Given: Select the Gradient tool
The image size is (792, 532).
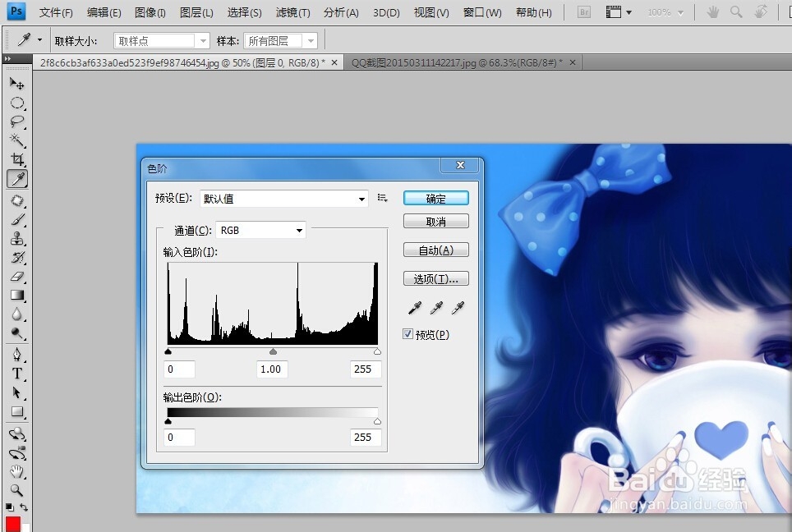Looking at the screenshot, I should 16,296.
